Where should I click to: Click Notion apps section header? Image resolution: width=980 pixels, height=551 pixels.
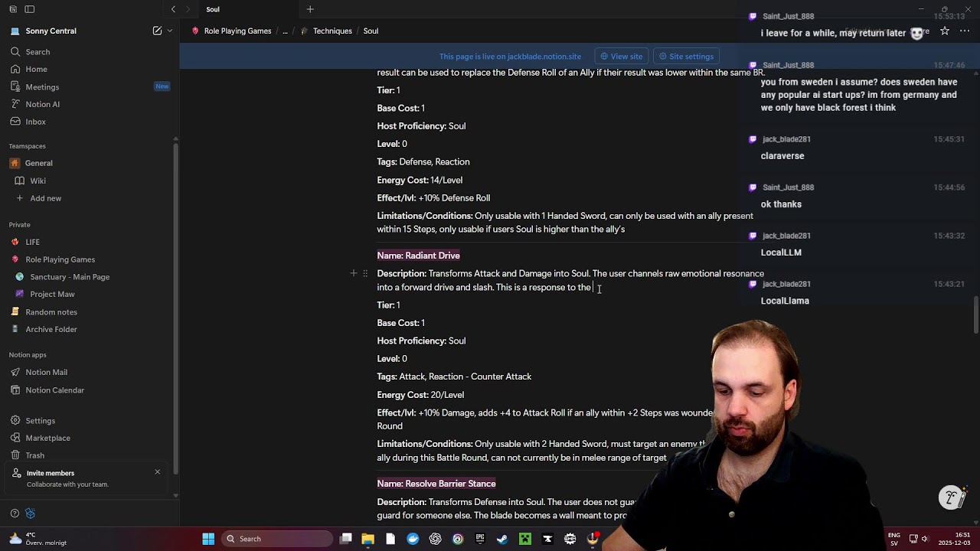click(28, 355)
